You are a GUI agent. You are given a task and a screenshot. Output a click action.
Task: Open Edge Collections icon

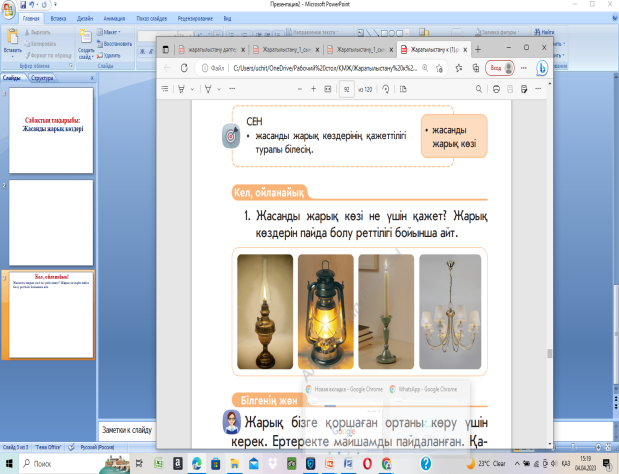point(476,68)
